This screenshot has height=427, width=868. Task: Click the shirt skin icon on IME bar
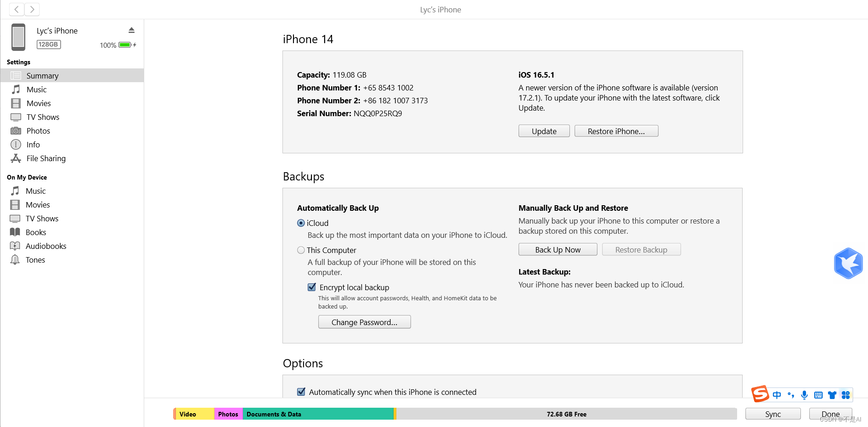(x=832, y=395)
